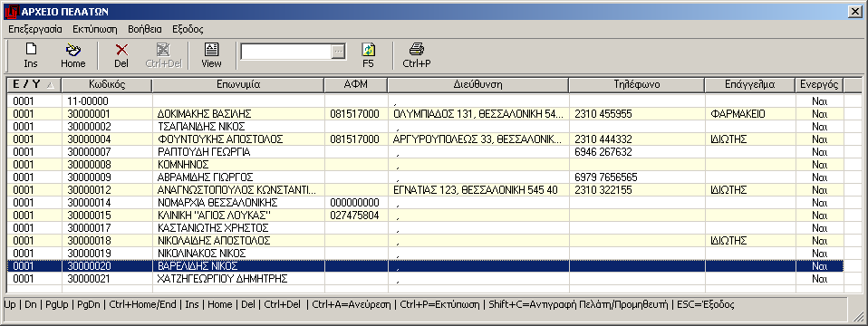
Task: Open the Εκτύπωση menu
Action: tap(94, 29)
